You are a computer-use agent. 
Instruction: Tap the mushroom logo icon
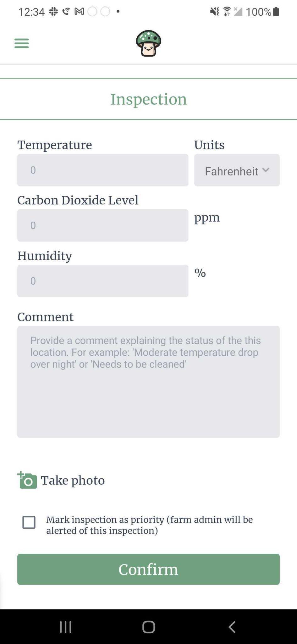pos(148,43)
